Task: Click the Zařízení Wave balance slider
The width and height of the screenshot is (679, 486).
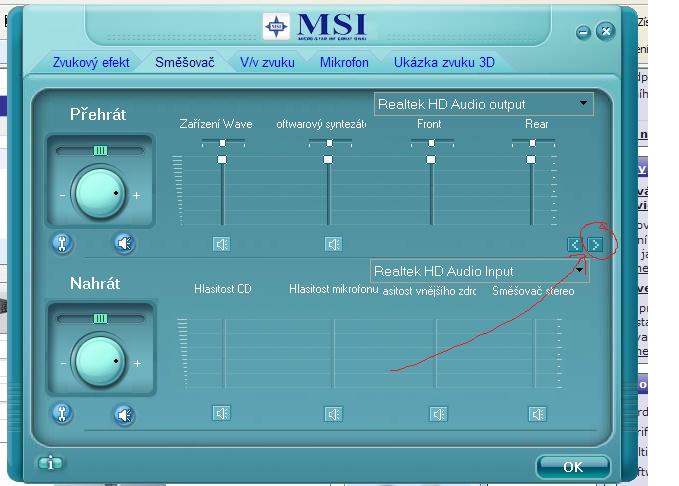Action: point(223,143)
